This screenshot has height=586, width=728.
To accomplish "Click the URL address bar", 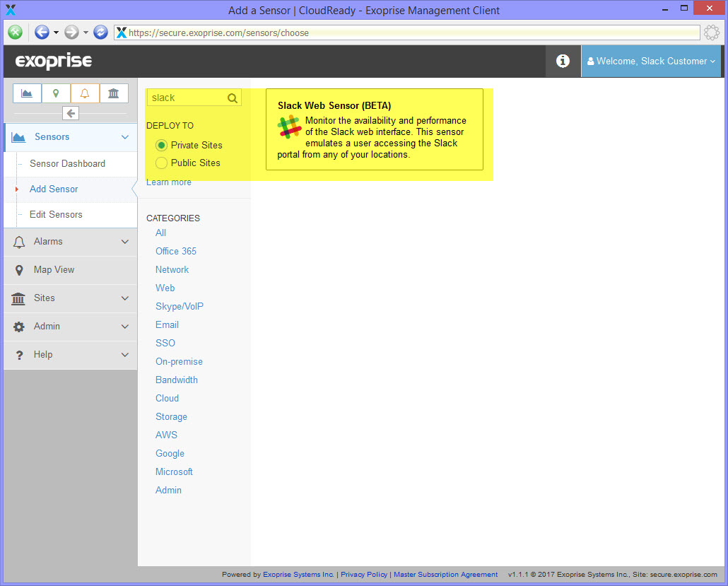I will pyautogui.click(x=406, y=33).
